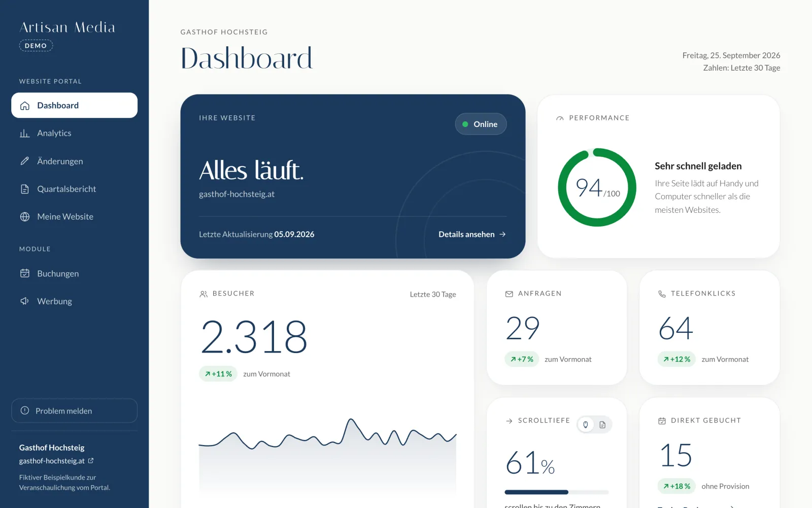Click the Scrolltiefe arrow icon

point(509,421)
